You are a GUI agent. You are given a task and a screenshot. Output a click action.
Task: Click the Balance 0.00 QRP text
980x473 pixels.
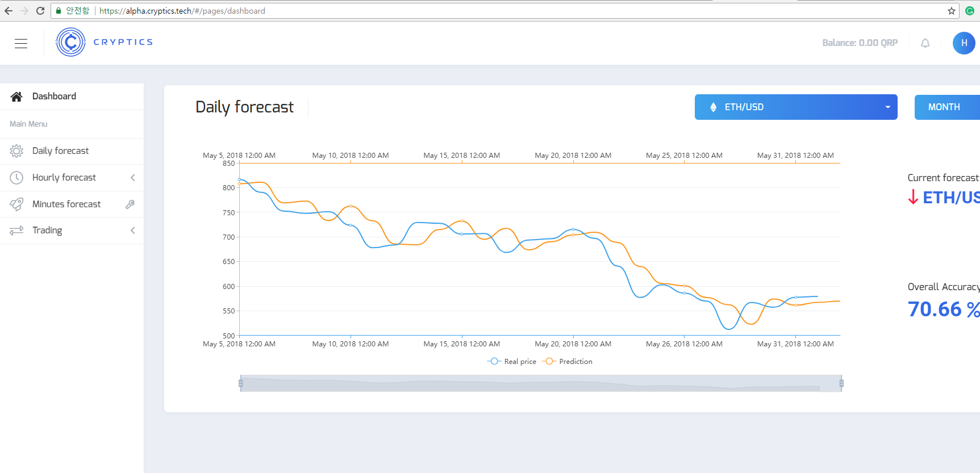(x=860, y=43)
